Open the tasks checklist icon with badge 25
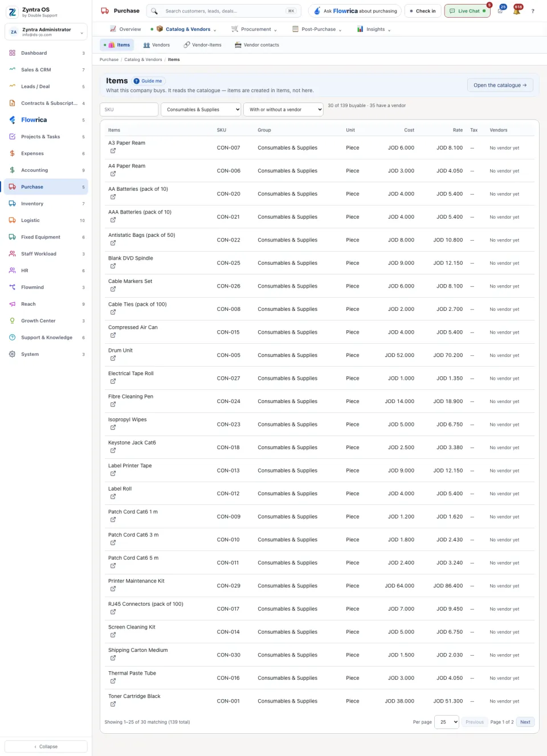Viewport: 547px width, 756px height. (500, 11)
